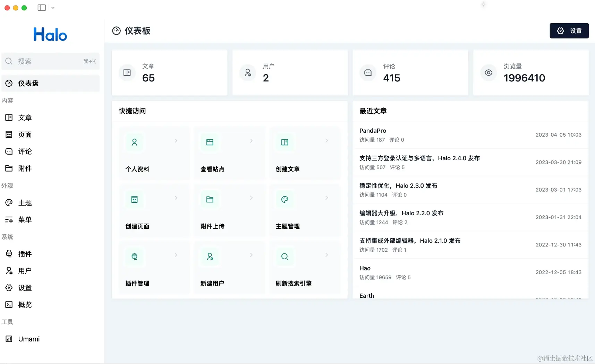Open the PandaPro article

click(373, 131)
